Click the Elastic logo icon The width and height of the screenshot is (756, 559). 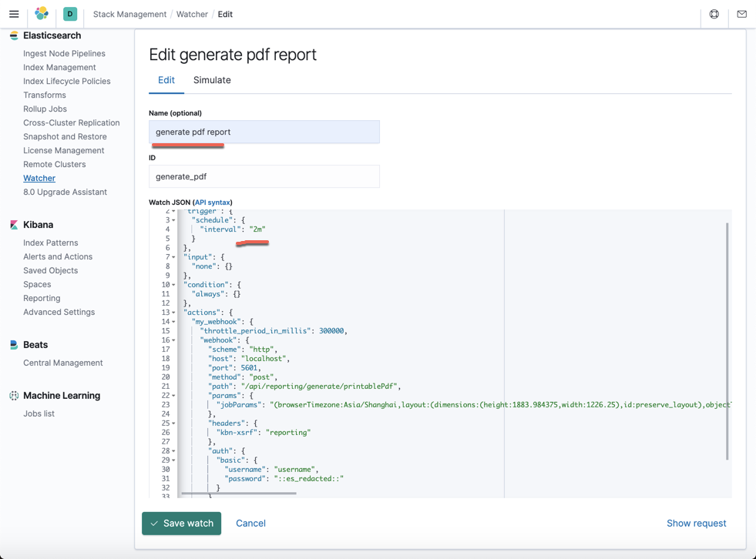point(42,14)
